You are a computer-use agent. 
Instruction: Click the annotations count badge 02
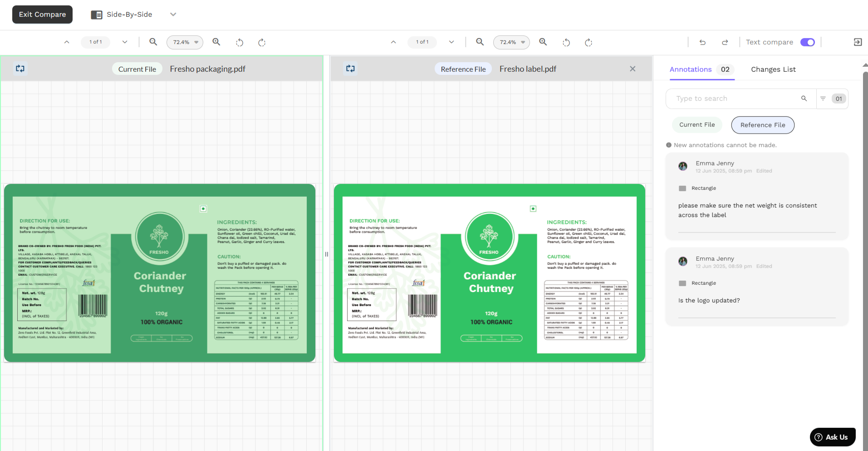(725, 69)
